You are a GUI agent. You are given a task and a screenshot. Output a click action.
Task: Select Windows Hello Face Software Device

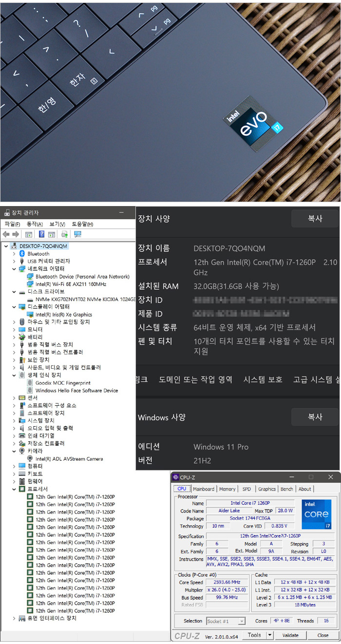pyautogui.click(x=77, y=391)
